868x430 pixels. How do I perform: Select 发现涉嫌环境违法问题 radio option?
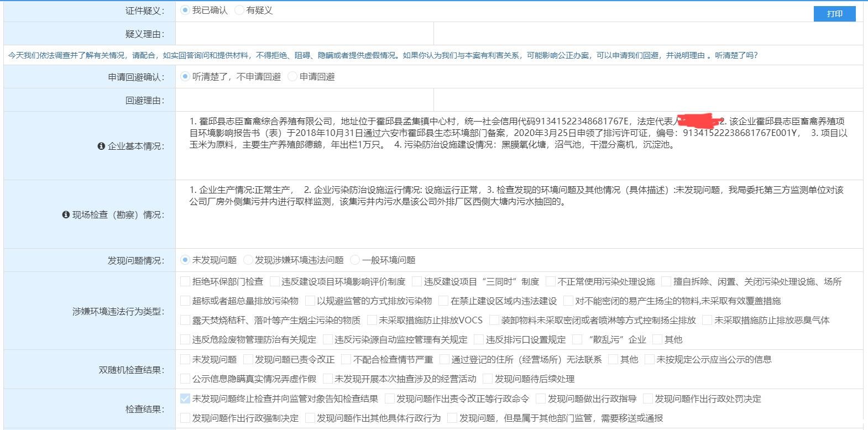pos(248,260)
